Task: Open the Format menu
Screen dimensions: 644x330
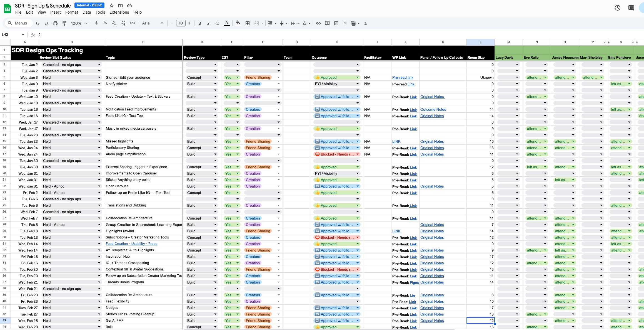Action: pos(72,12)
